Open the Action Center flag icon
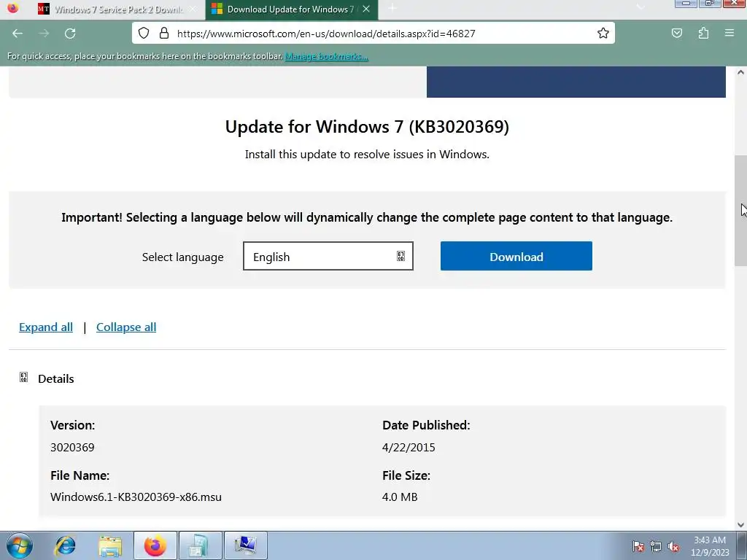Image resolution: width=747 pixels, height=560 pixels. pos(638,546)
